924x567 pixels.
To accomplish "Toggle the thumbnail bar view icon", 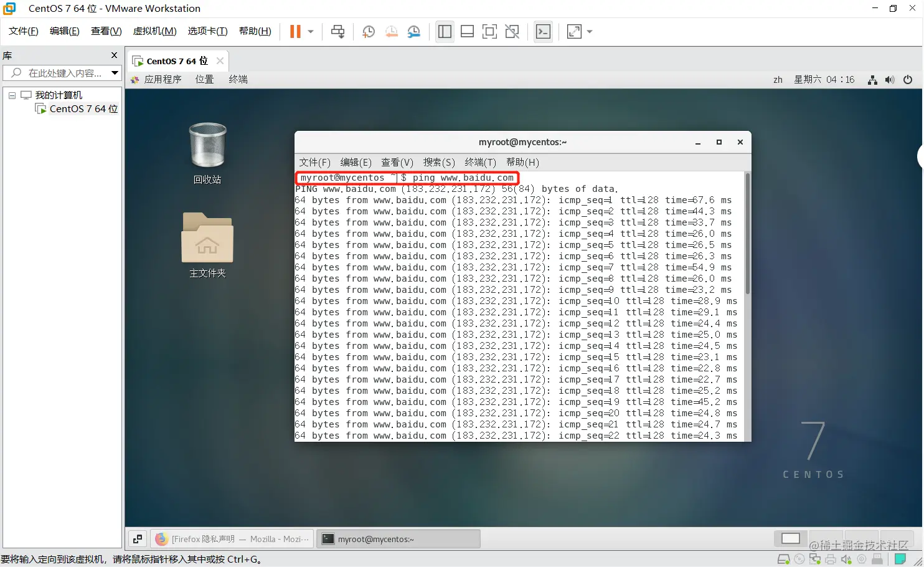I will click(467, 32).
